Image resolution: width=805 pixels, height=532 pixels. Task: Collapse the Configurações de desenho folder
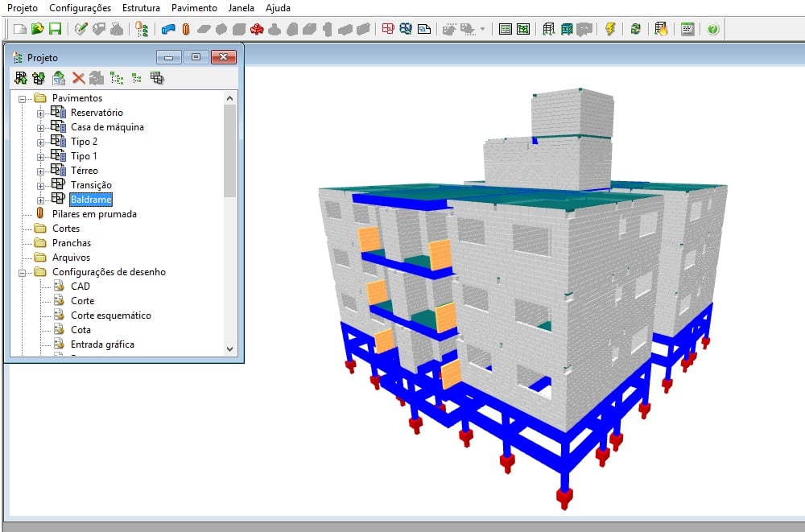(22, 272)
